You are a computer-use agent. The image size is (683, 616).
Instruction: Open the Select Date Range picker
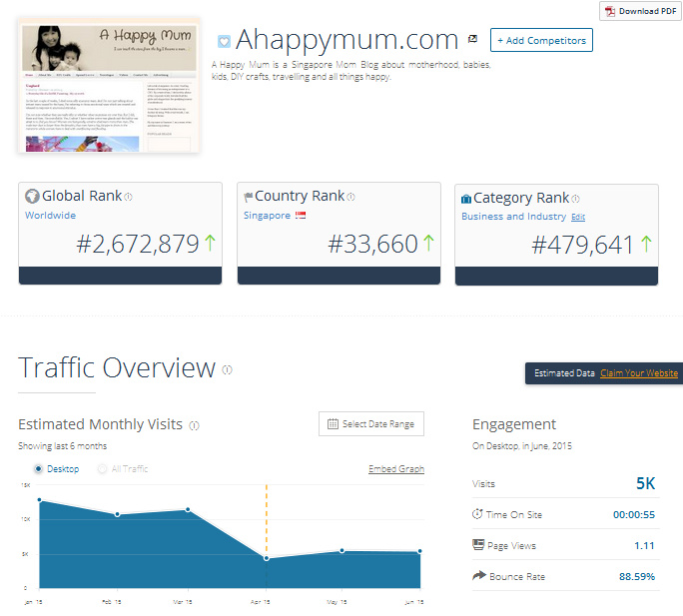[x=371, y=424]
